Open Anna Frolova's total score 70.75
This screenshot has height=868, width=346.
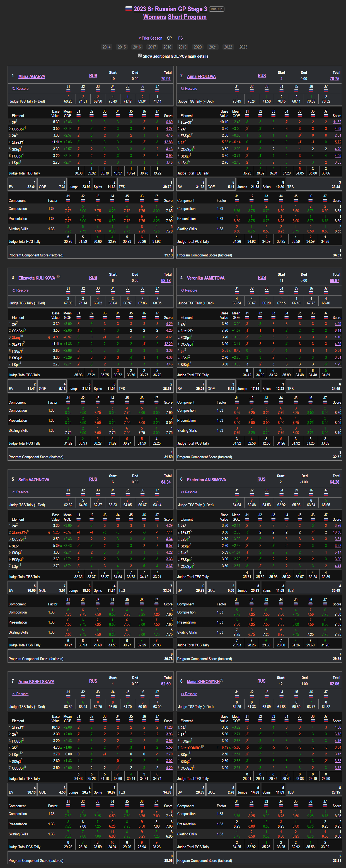coord(334,79)
